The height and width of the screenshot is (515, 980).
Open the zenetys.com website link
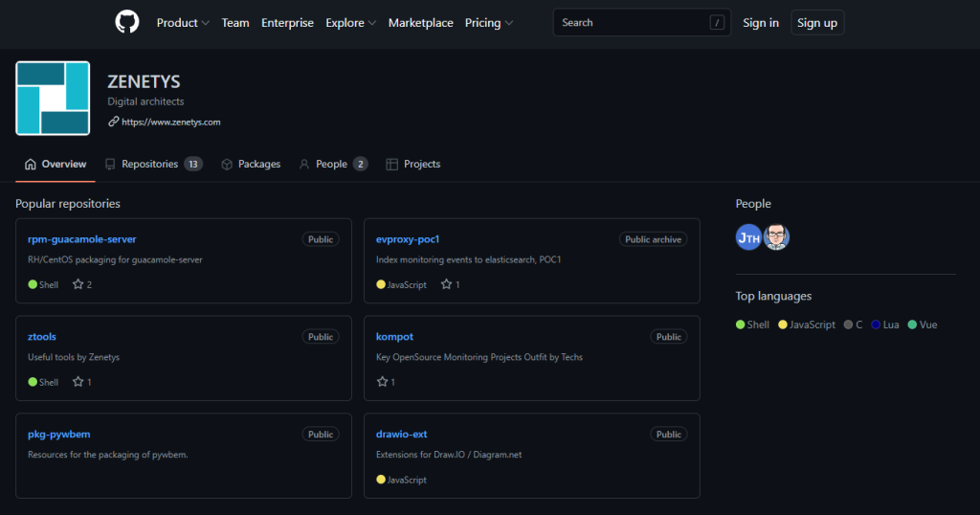(x=170, y=123)
